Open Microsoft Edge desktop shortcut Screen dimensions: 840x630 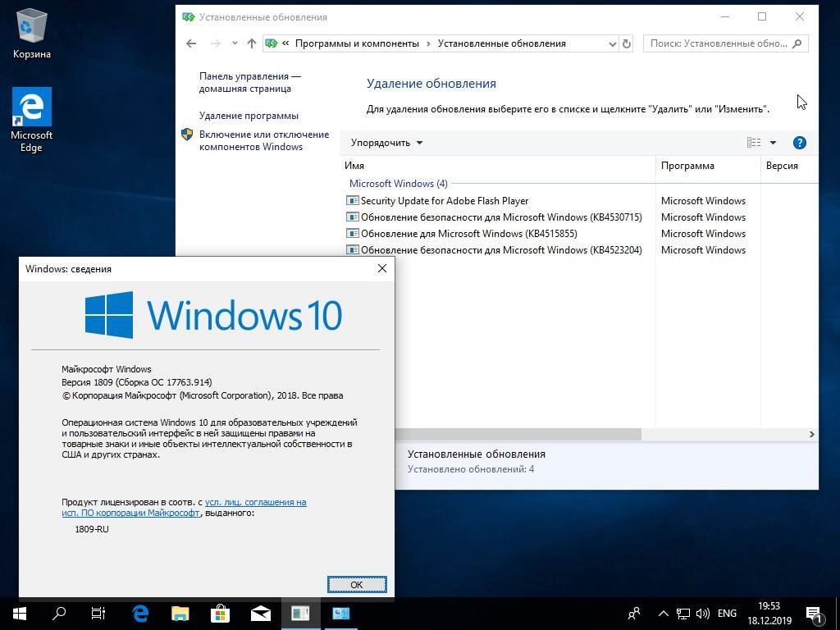[32, 120]
